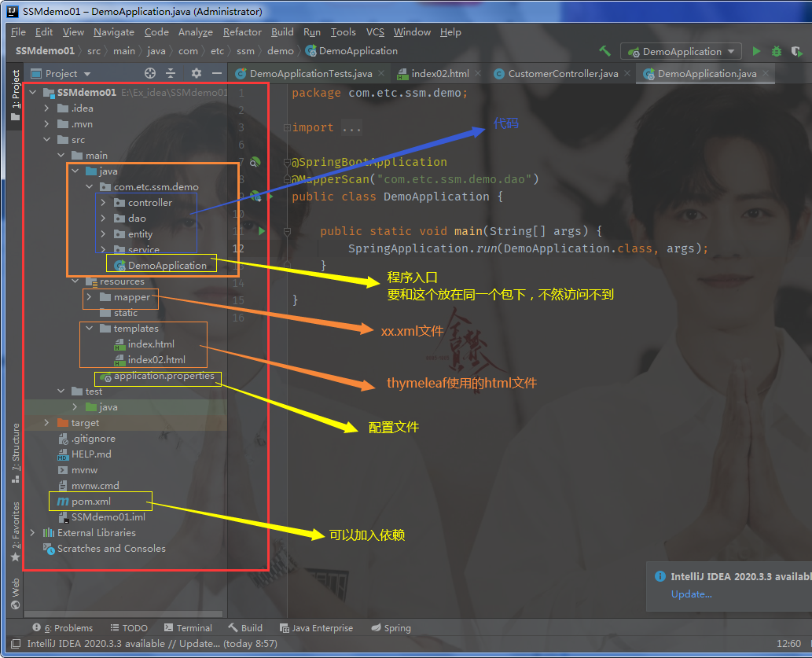Build the project with the hammer icon

pos(605,50)
